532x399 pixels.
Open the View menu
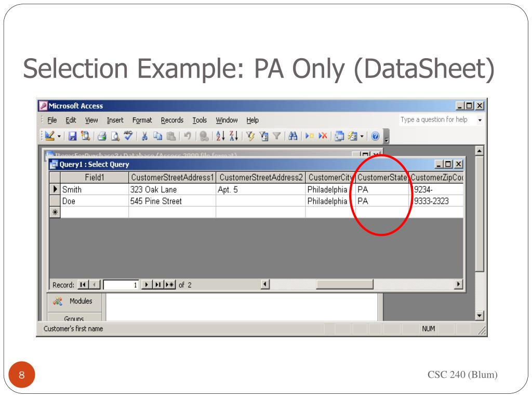click(x=91, y=120)
